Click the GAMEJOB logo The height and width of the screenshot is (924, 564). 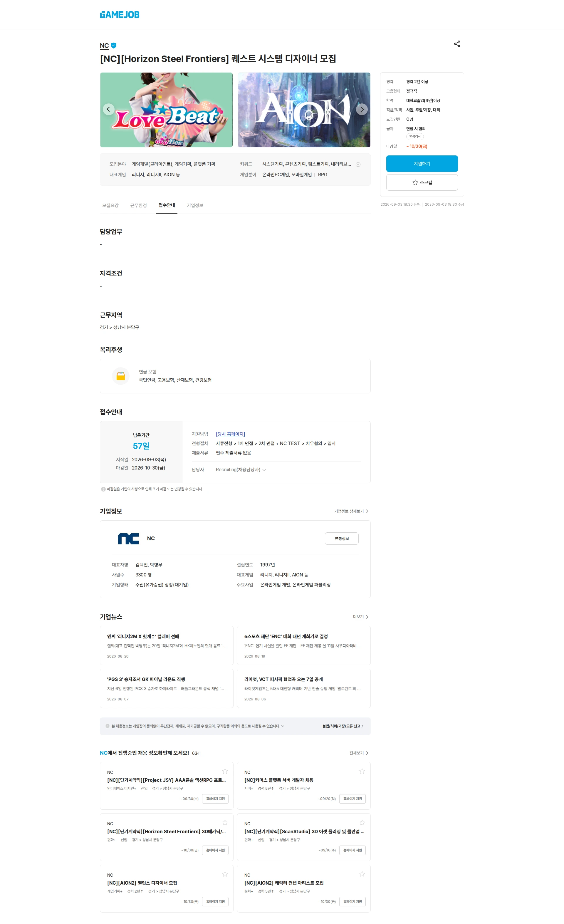click(120, 15)
